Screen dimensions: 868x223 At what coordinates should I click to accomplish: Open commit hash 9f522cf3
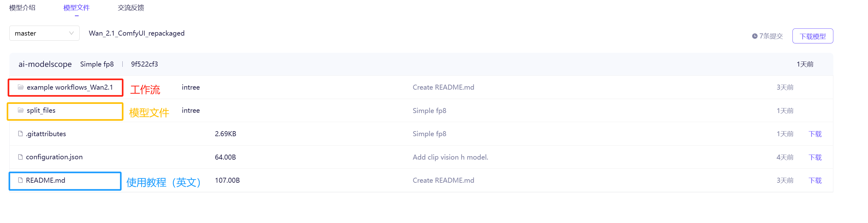[144, 64]
